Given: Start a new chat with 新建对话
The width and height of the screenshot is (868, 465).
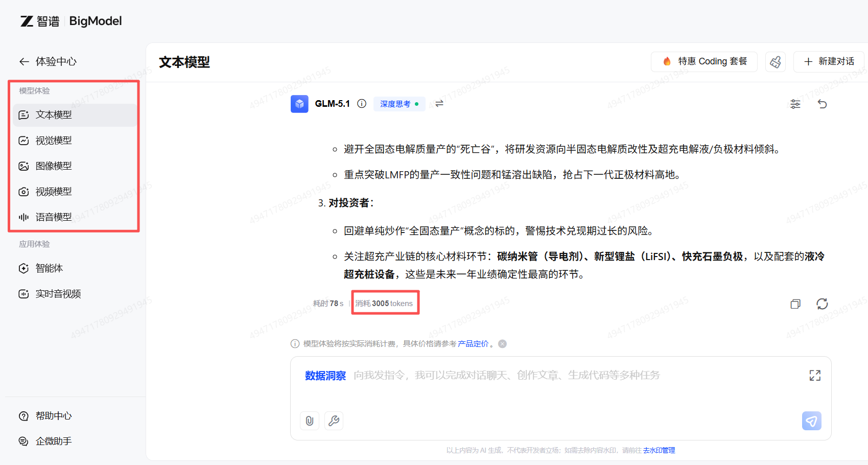Looking at the screenshot, I should tap(829, 62).
